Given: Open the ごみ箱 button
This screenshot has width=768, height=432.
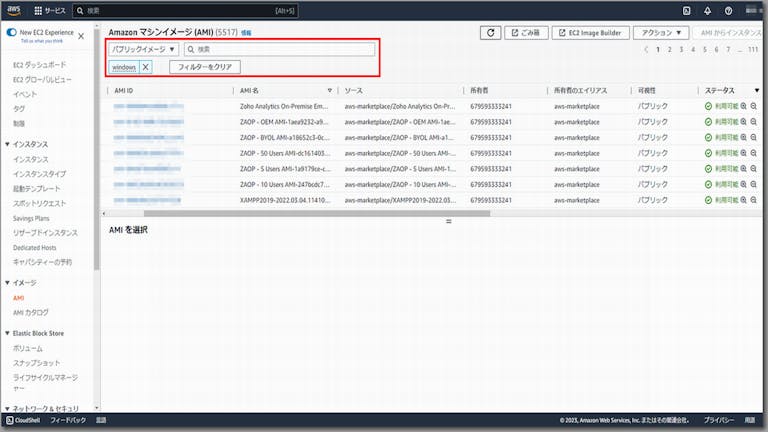Looking at the screenshot, I should [x=526, y=33].
